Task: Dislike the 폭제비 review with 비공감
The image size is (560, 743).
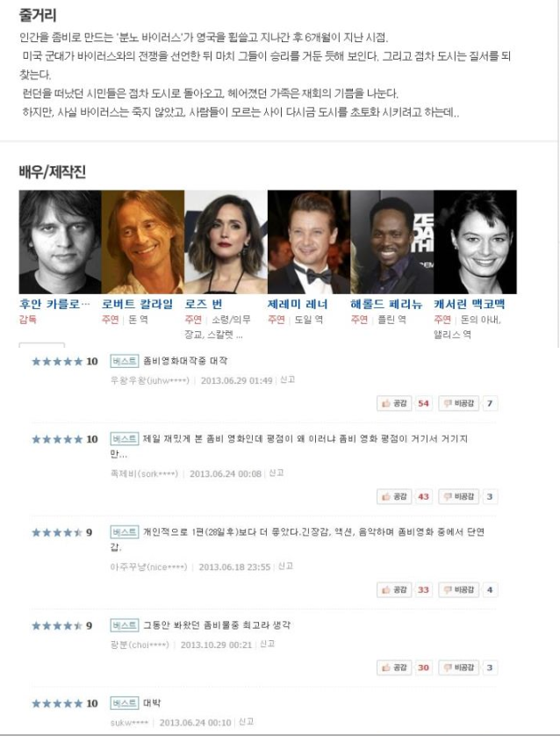Action: point(458,496)
